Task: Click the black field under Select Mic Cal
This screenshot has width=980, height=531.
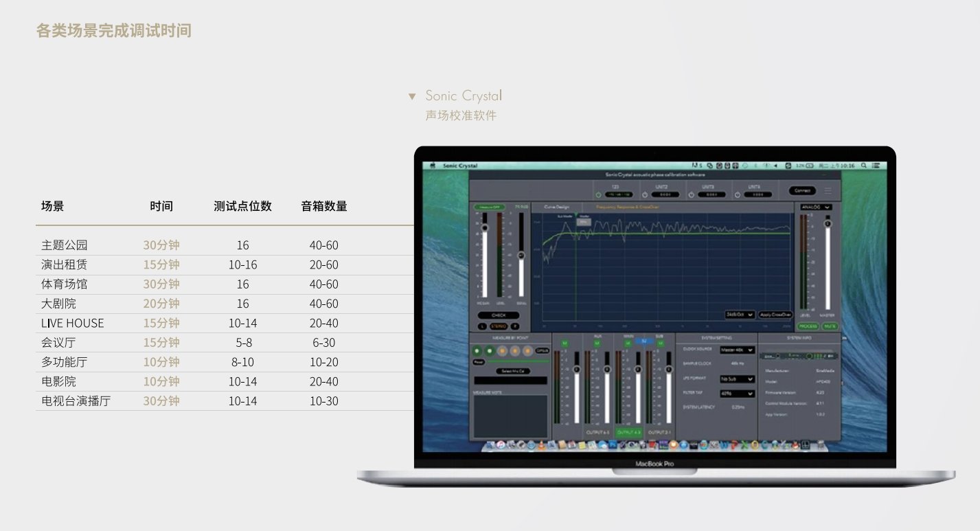Action: click(510, 381)
